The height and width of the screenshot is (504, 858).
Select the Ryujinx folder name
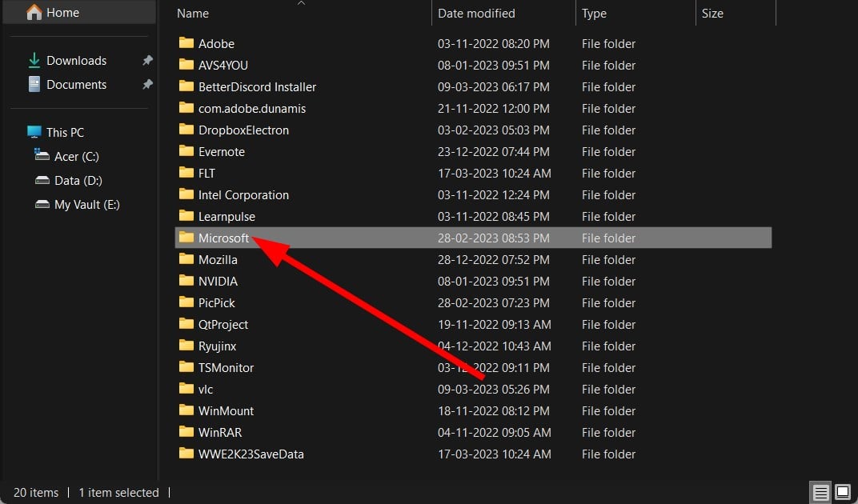217,346
